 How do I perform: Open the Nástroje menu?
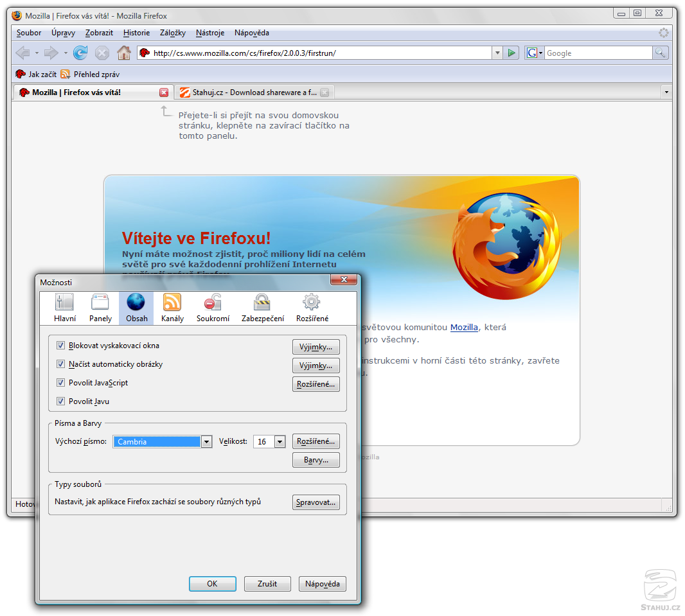click(x=210, y=33)
